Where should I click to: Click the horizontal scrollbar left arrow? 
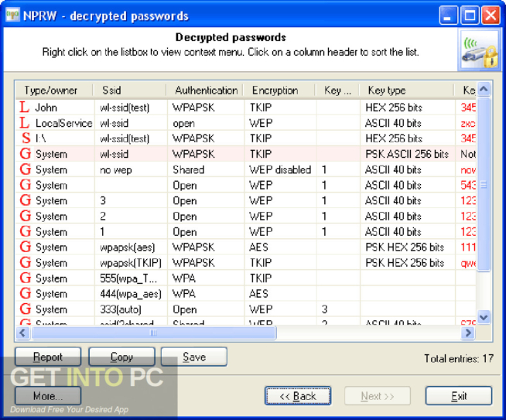coord(22,333)
